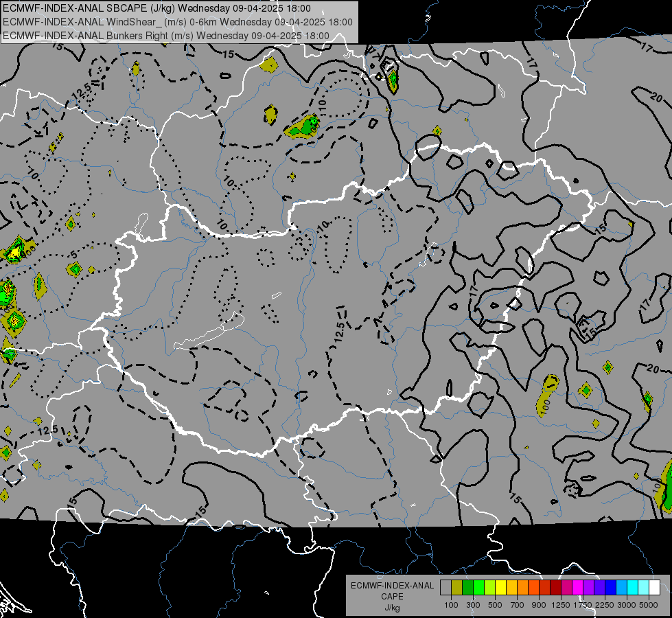Click the sky blue legend swatch
The width and height of the screenshot is (672, 618).
622,587
